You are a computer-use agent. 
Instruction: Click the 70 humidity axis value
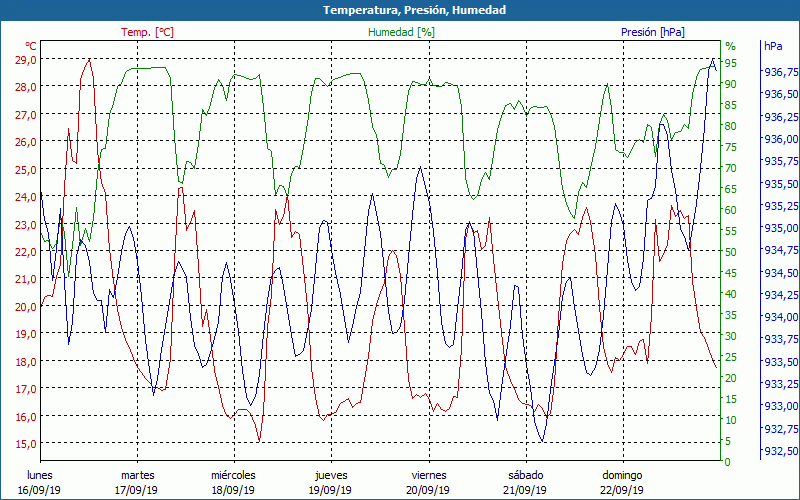[x=731, y=168]
